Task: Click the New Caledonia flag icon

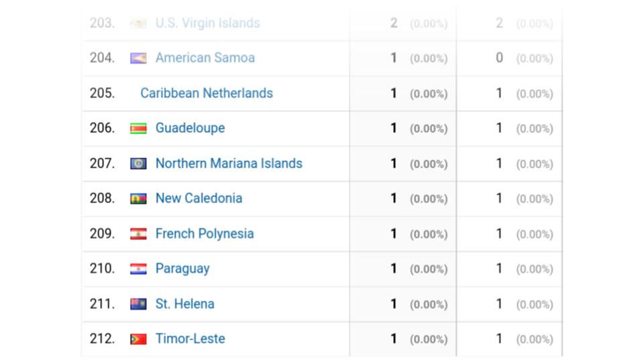Action: coord(138,198)
